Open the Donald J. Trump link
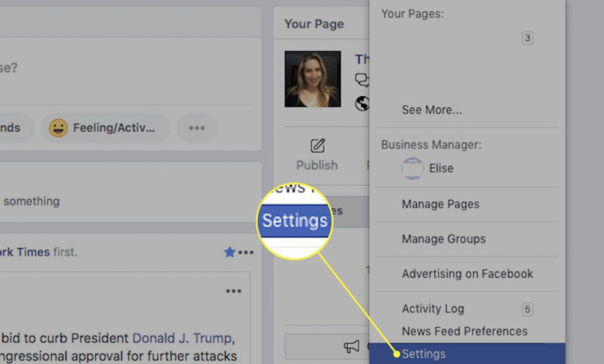Image resolution: width=604 pixels, height=364 pixels. [183, 338]
